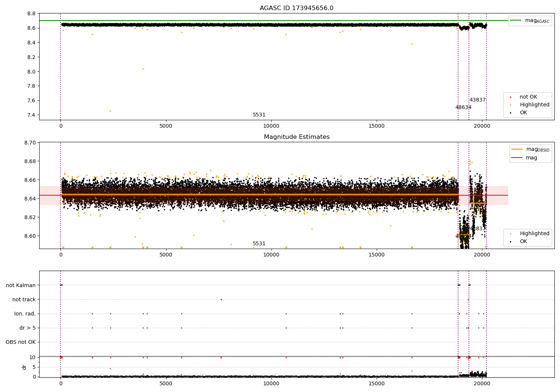
Task: Click 'Highlighted' legend entry in top plot
Action: point(534,105)
